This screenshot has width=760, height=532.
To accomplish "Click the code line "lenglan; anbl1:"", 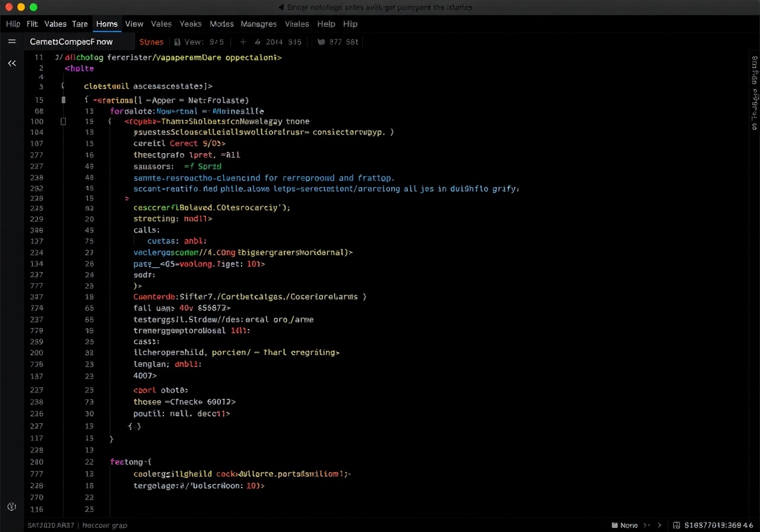I will click(167, 364).
